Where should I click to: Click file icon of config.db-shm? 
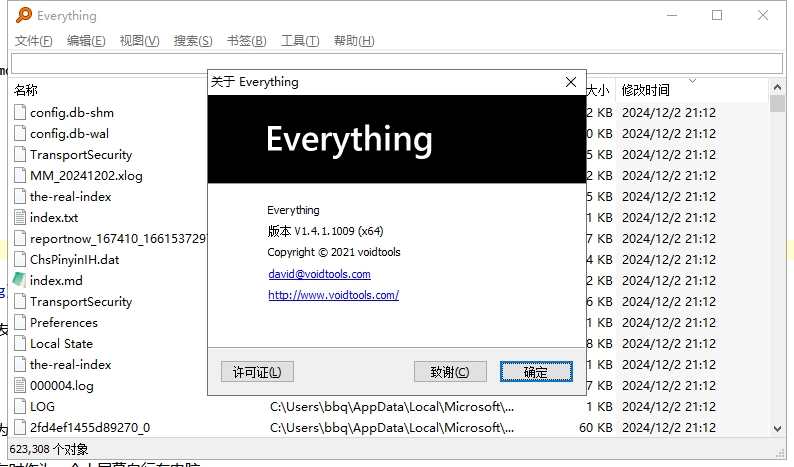point(20,112)
